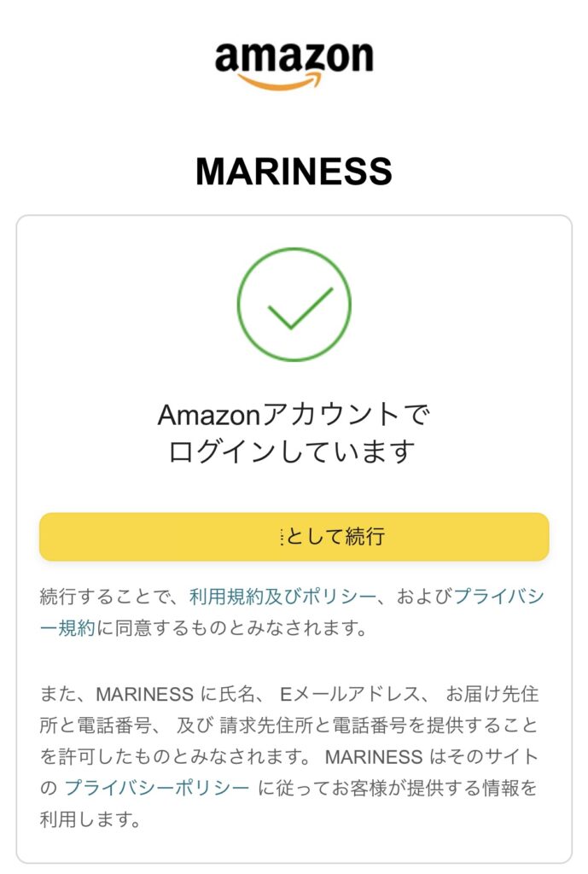Click the に同意するものとみなされます consent text
This screenshot has width=588, height=874.
[x=232, y=628]
